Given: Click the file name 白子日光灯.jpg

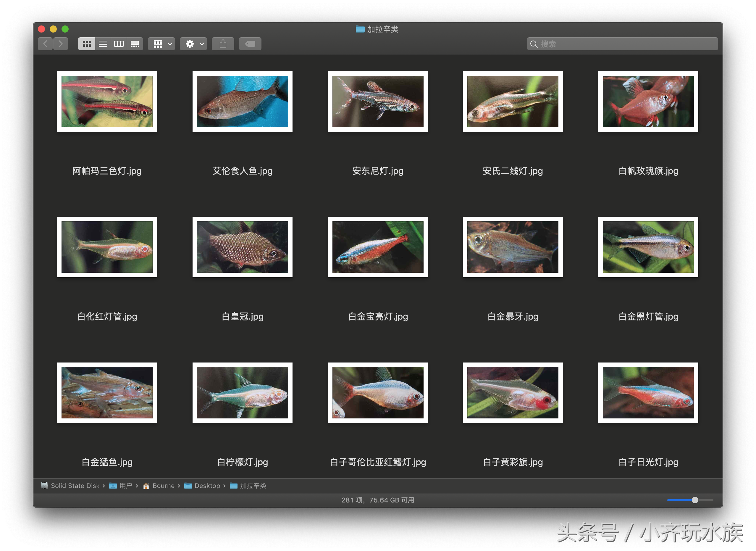Looking at the screenshot, I should pyautogui.click(x=648, y=462).
